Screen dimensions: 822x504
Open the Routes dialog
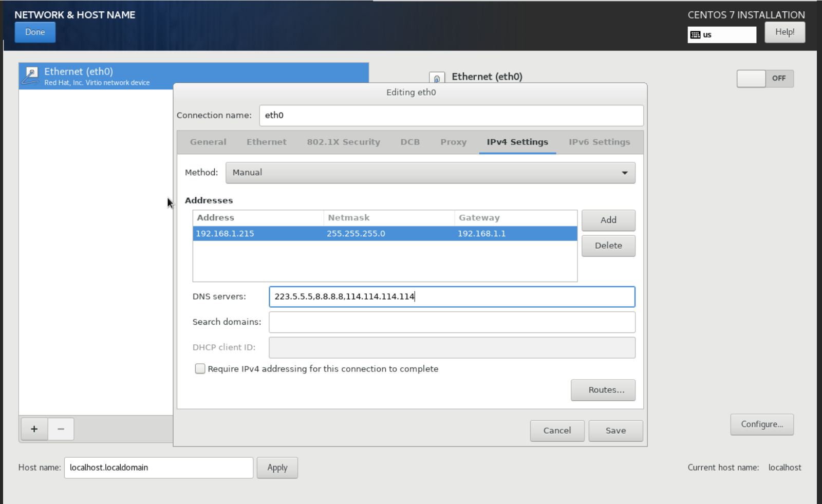pyautogui.click(x=603, y=390)
